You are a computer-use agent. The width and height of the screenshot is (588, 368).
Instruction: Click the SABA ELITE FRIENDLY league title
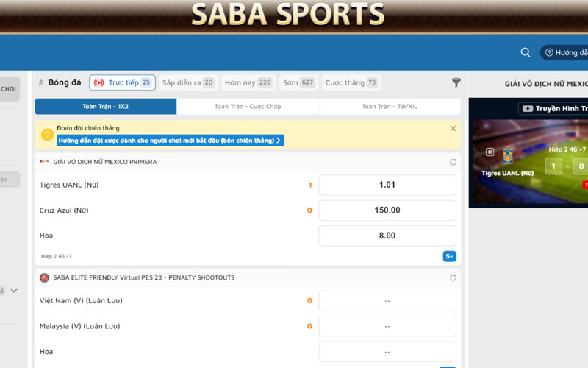(144, 277)
